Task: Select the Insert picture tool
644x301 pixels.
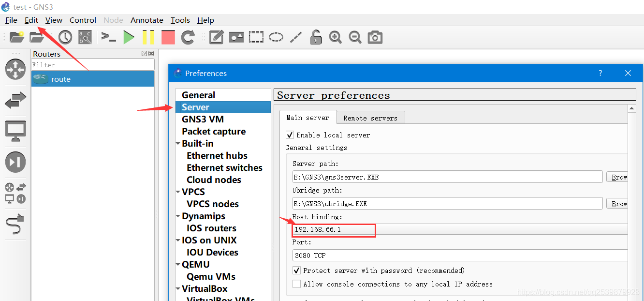Action: pos(236,37)
